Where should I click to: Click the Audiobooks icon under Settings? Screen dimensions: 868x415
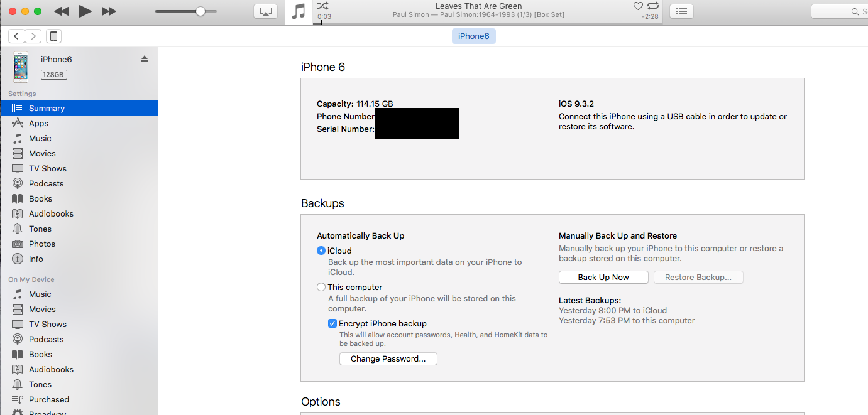[18, 213]
